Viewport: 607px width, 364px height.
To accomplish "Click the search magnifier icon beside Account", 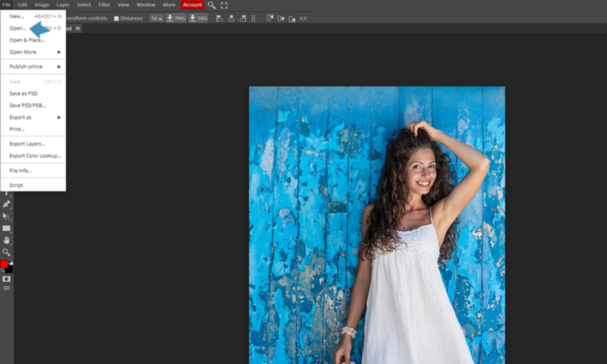I will click(x=212, y=5).
